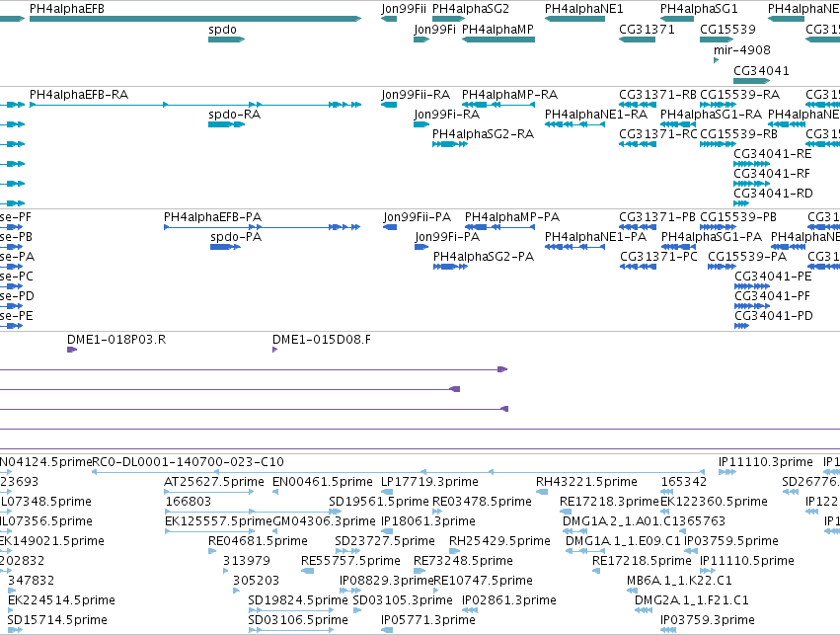Open the CG34041 gene feature
Screen dimensions: 840x635
751,81
